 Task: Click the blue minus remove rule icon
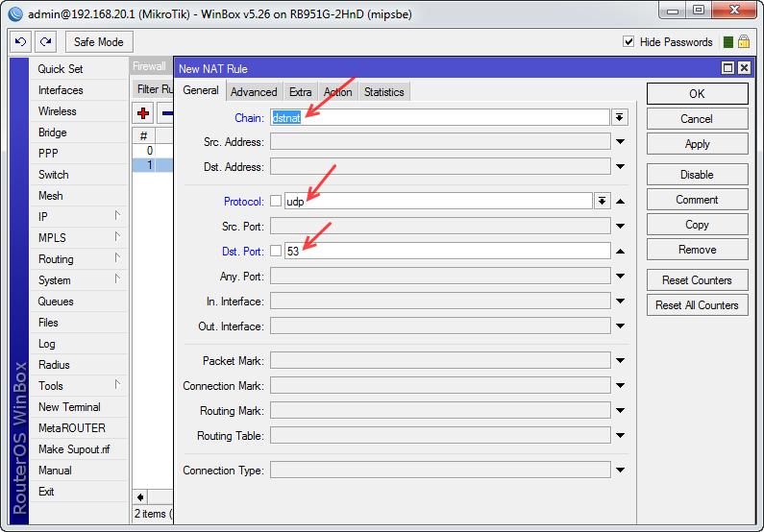click(x=166, y=113)
